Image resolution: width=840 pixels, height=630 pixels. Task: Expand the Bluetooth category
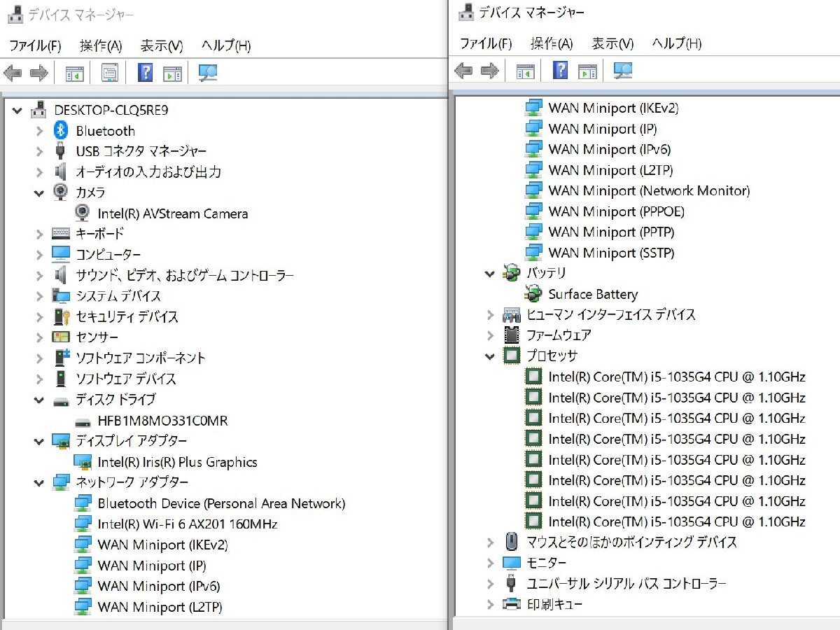click(39, 131)
